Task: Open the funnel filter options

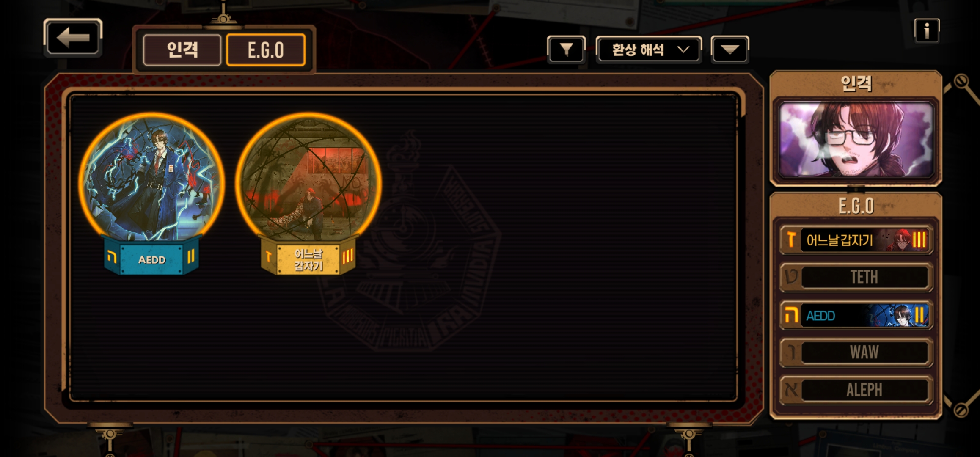Action: [x=566, y=50]
